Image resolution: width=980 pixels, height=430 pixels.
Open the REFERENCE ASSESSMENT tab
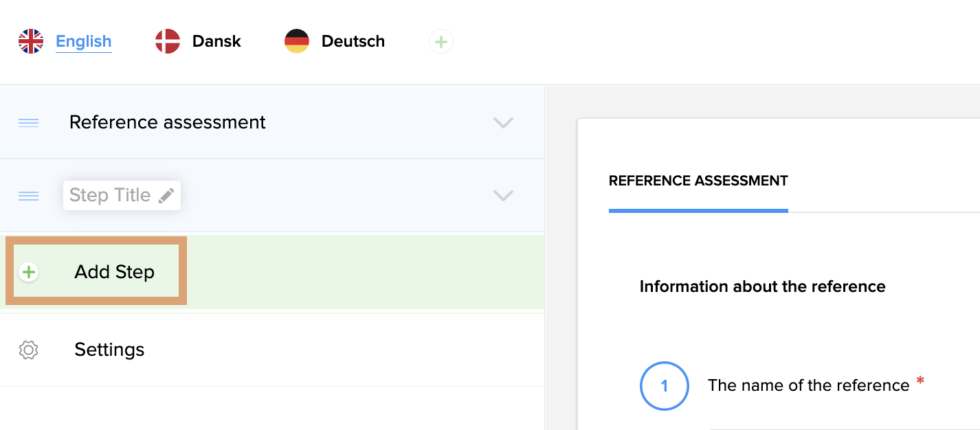(698, 181)
